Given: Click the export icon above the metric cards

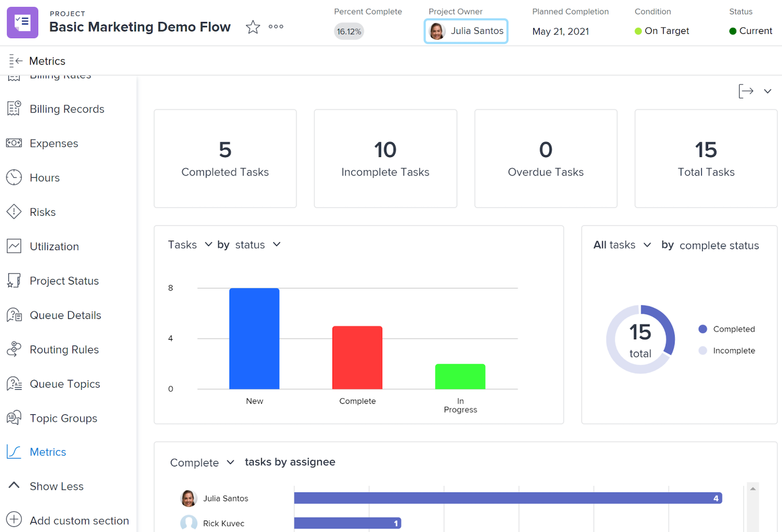Looking at the screenshot, I should tap(746, 91).
